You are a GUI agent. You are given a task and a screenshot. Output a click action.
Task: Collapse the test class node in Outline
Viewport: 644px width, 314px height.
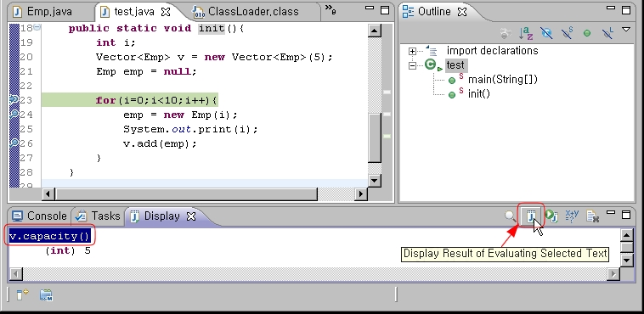coord(412,65)
